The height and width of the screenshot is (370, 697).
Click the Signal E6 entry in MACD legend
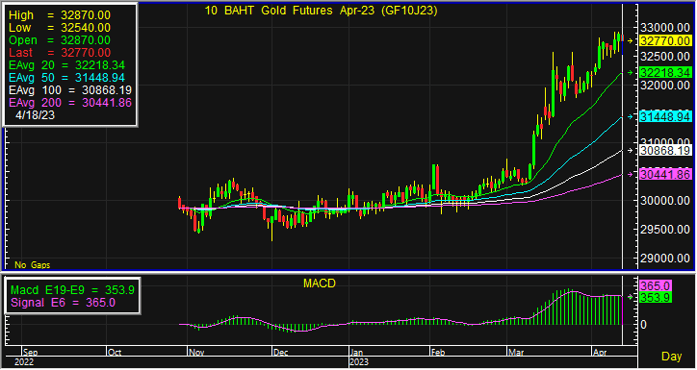63,303
